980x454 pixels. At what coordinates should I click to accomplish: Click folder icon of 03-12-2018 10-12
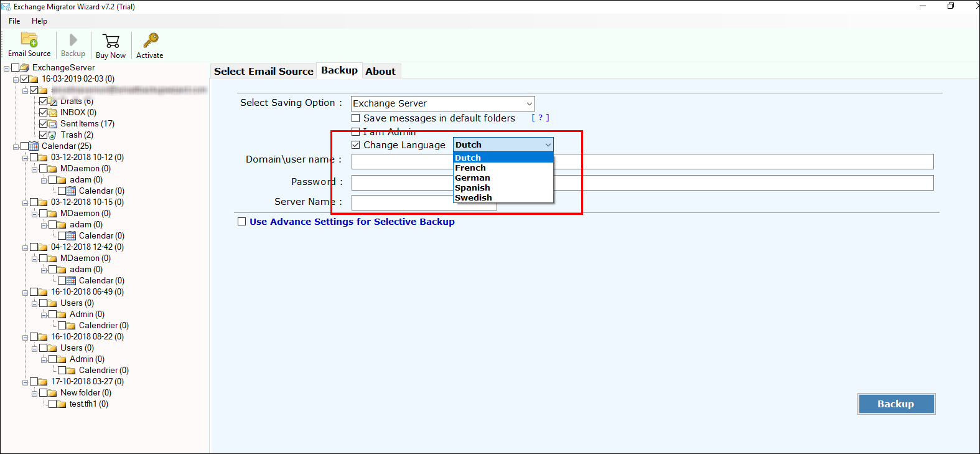[44, 158]
